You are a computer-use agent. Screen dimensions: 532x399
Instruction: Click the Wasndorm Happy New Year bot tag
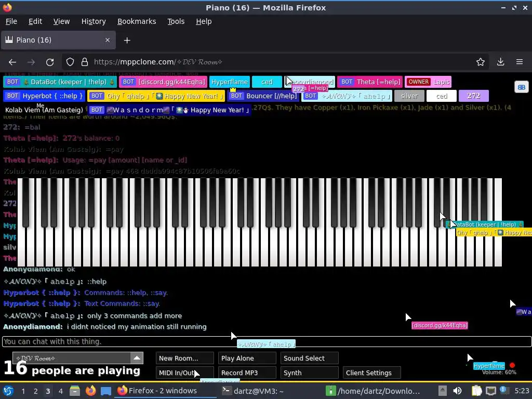[x=169, y=110]
